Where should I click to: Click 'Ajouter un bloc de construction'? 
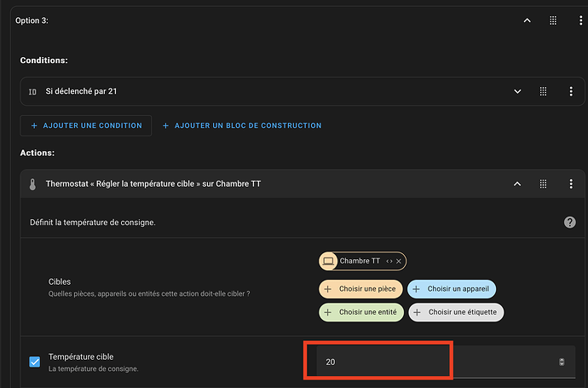[242, 125]
